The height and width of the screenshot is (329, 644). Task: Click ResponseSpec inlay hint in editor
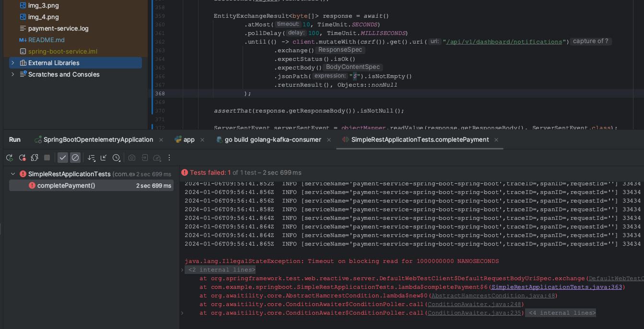click(340, 50)
